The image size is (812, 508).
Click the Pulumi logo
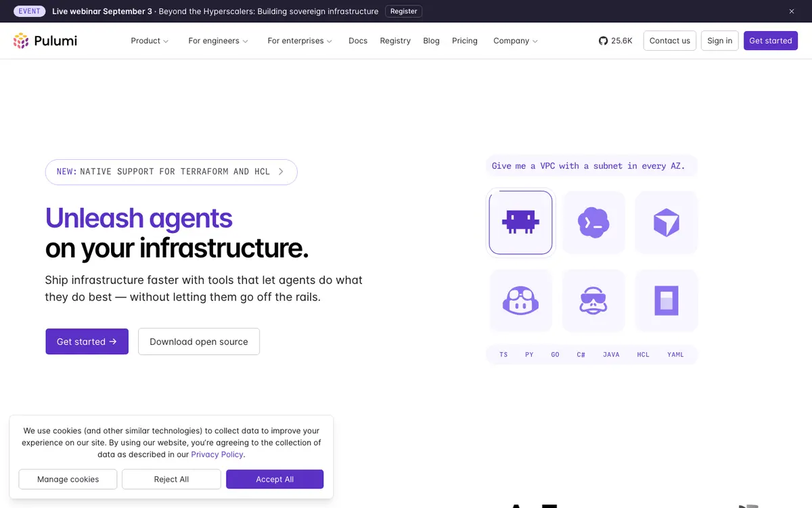coord(45,41)
